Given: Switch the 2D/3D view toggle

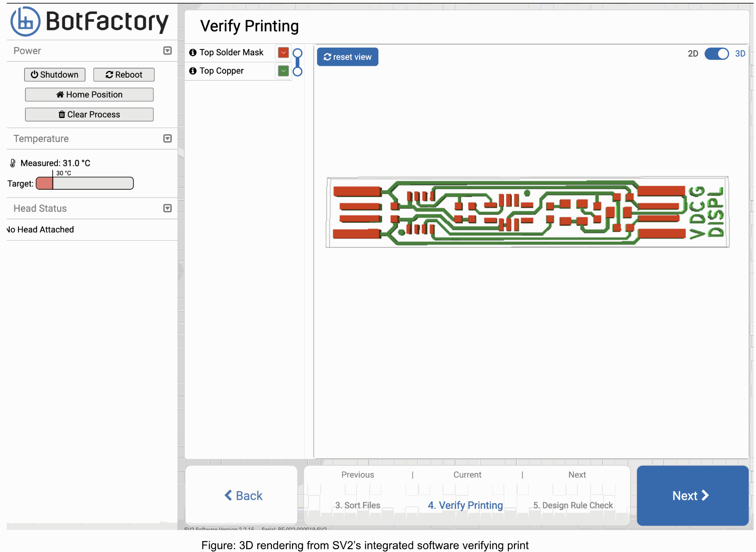Looking at the screenshot, I should tap(716, 54).
